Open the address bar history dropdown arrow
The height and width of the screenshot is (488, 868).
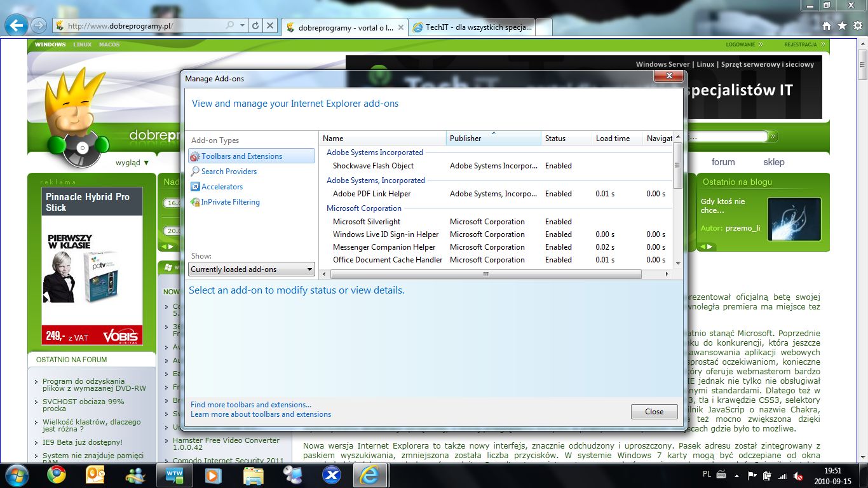(x=242, y=26)
